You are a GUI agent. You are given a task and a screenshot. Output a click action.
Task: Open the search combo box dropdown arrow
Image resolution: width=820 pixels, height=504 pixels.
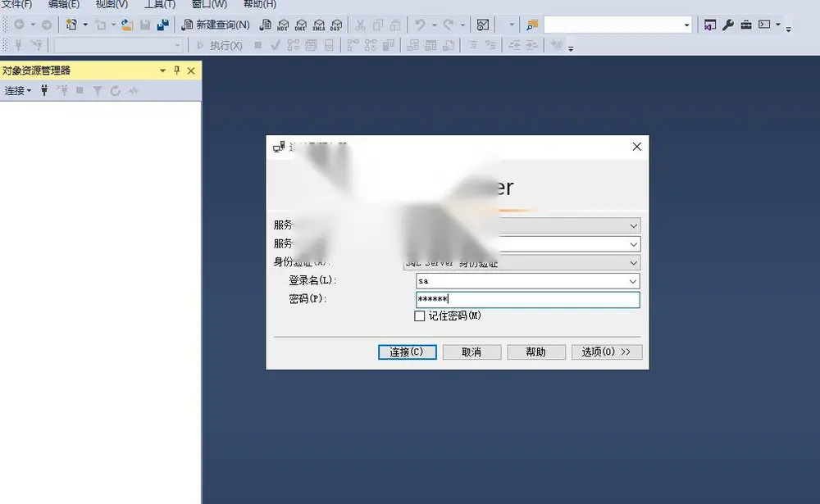pyautogui.click(x=686, y=25)
